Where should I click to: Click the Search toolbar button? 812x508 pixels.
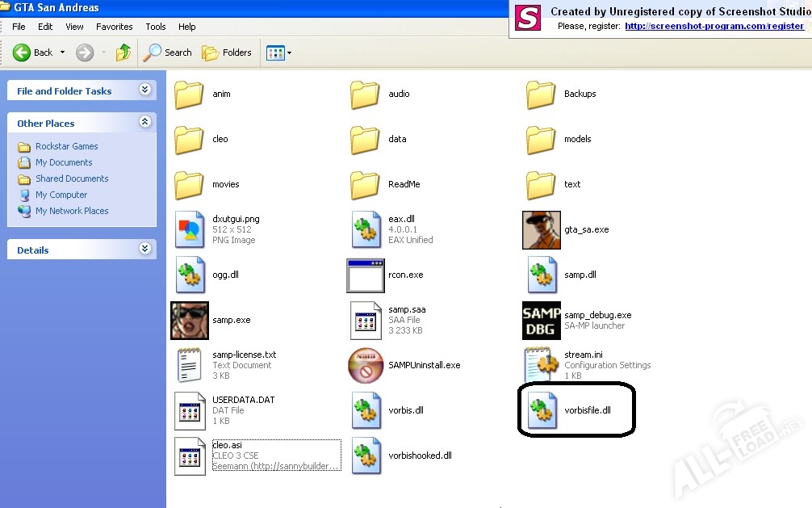pos(168,52)
